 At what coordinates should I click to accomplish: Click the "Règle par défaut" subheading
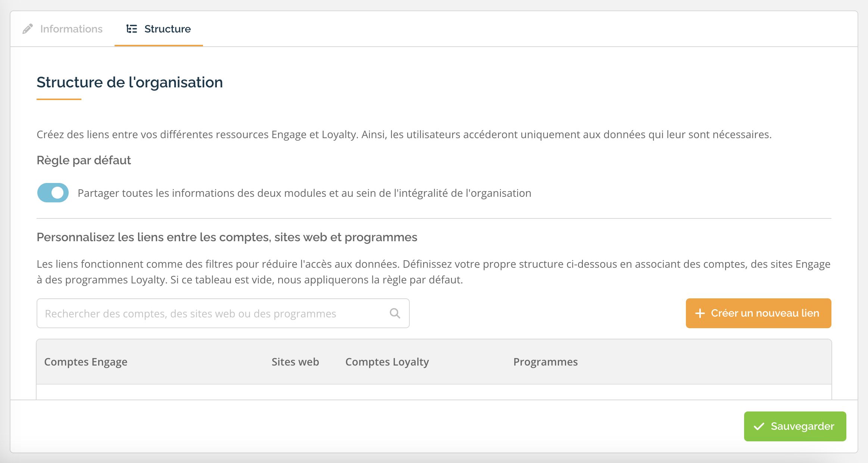(84, 160)
